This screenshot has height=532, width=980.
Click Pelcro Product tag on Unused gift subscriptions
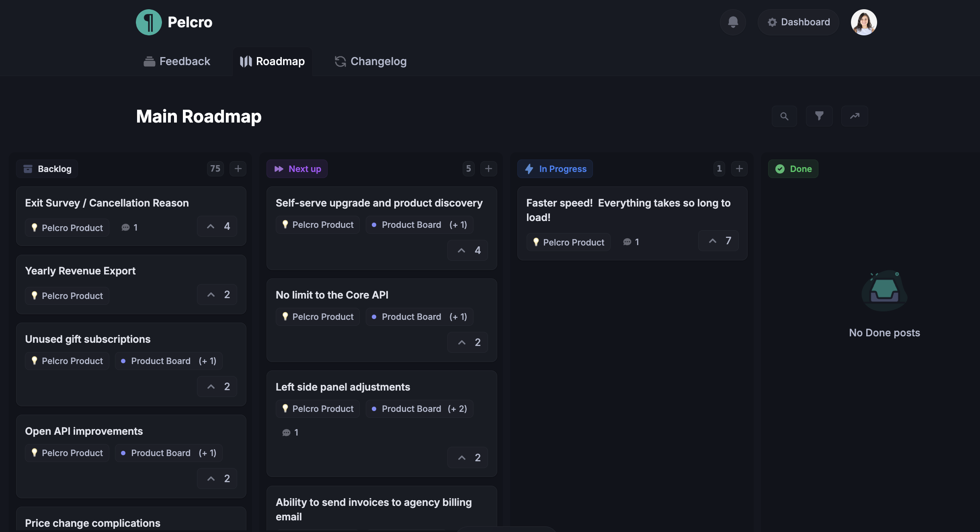click(x=67, y=361)
